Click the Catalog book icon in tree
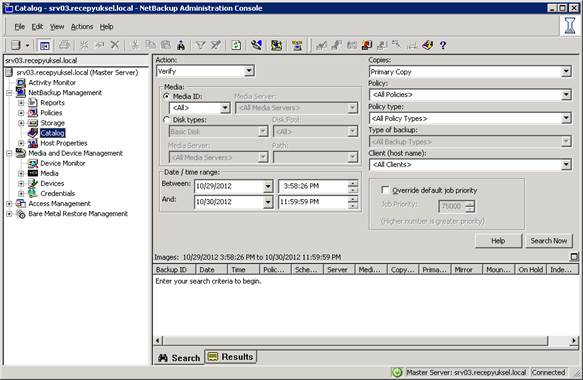 [33, 133]
